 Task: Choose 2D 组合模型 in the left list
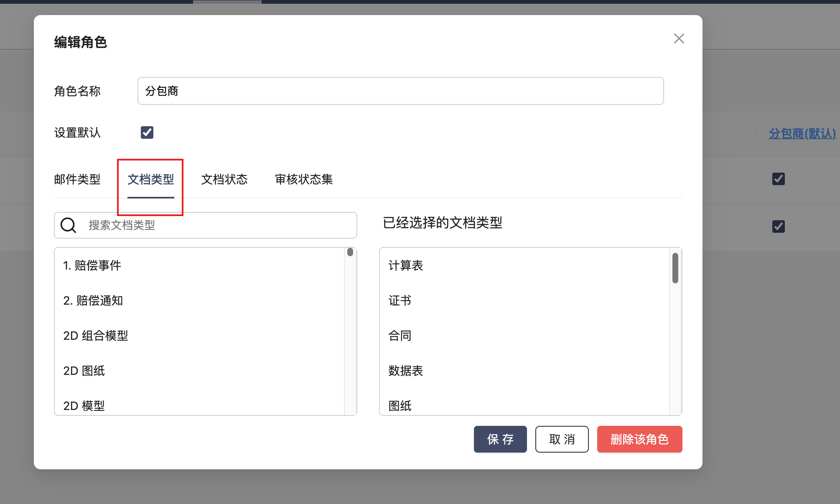pos(95,336)
